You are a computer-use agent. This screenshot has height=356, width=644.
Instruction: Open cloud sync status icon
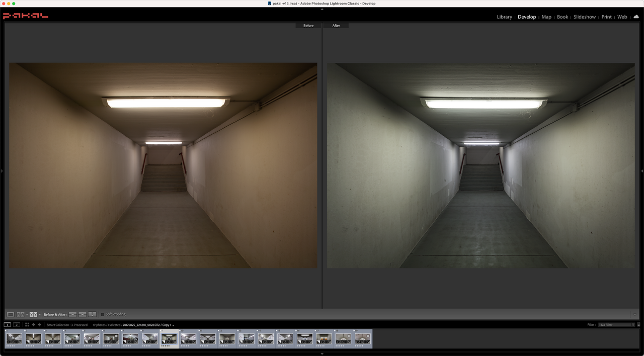[636, 17]
